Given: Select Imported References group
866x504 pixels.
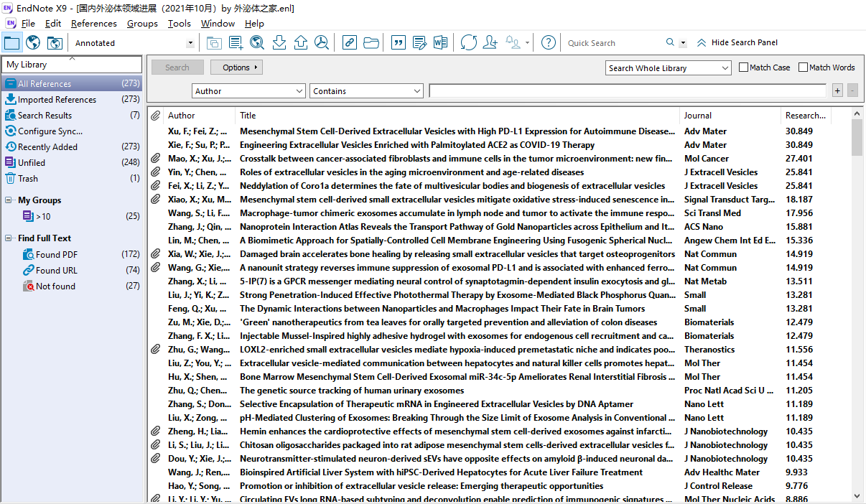Looking at the screenshot, I should [72, 100].
